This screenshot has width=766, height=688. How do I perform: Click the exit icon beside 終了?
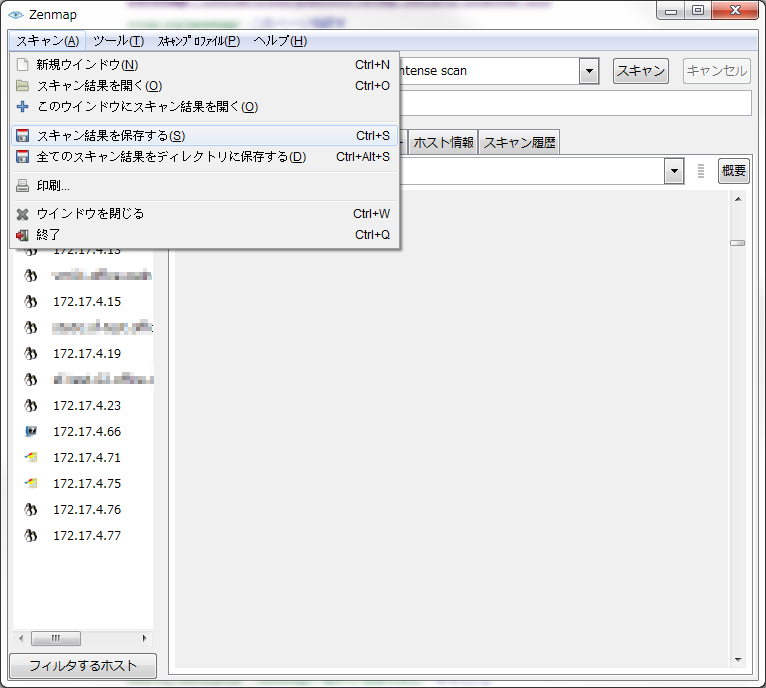pyautogui.click(x=22, y=235)
